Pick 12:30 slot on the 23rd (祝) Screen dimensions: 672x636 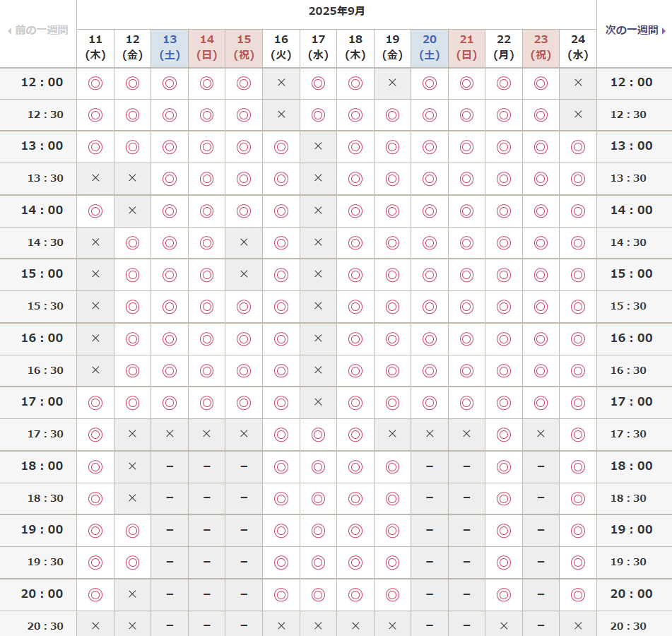click(x=541, y=114)
